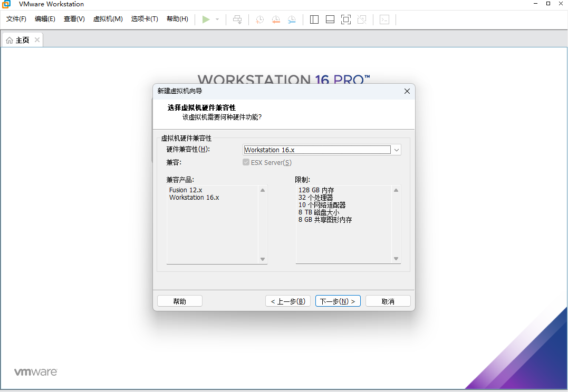Select Fusion 12.x in compatible products
This screenshot has width=568, height=392.
tap(186, 190)
